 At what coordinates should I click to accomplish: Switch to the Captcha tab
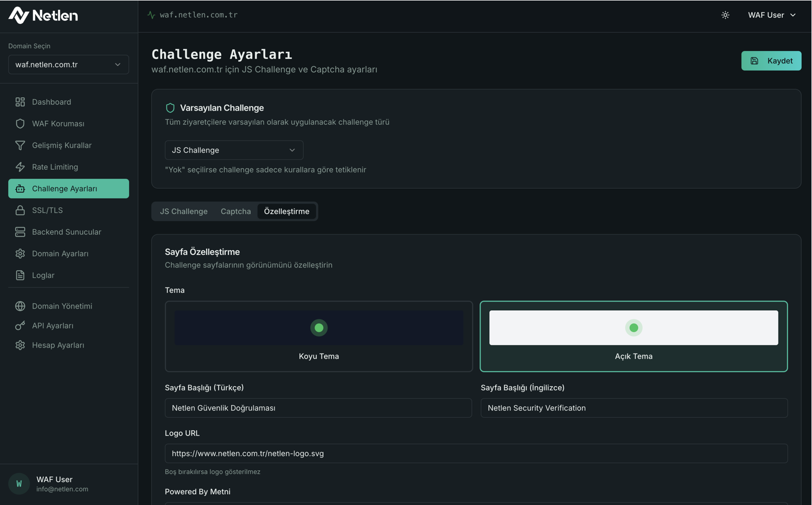click(x=236, y=212)
